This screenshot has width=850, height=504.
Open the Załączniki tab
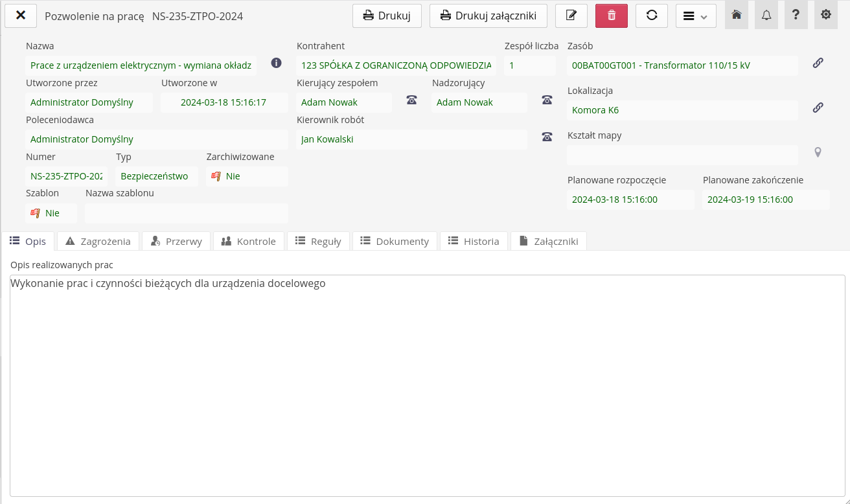point(548,241)
